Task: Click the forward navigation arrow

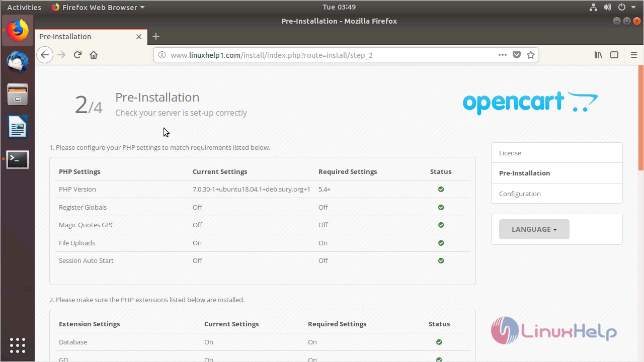Action: click(x=61, y=55)
